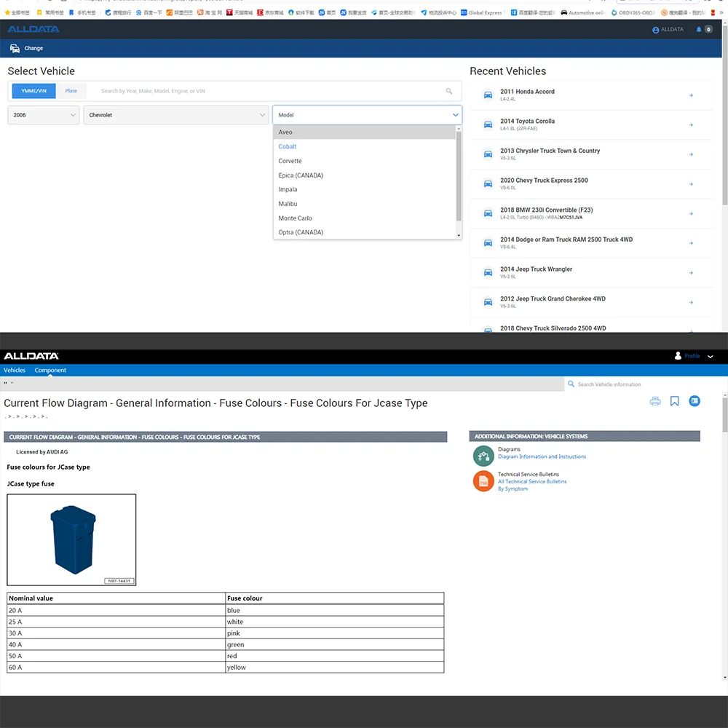This screenshot has width=728, height=728.
Task: Switch to Plate search mode
Action: (x=71, y=91)
